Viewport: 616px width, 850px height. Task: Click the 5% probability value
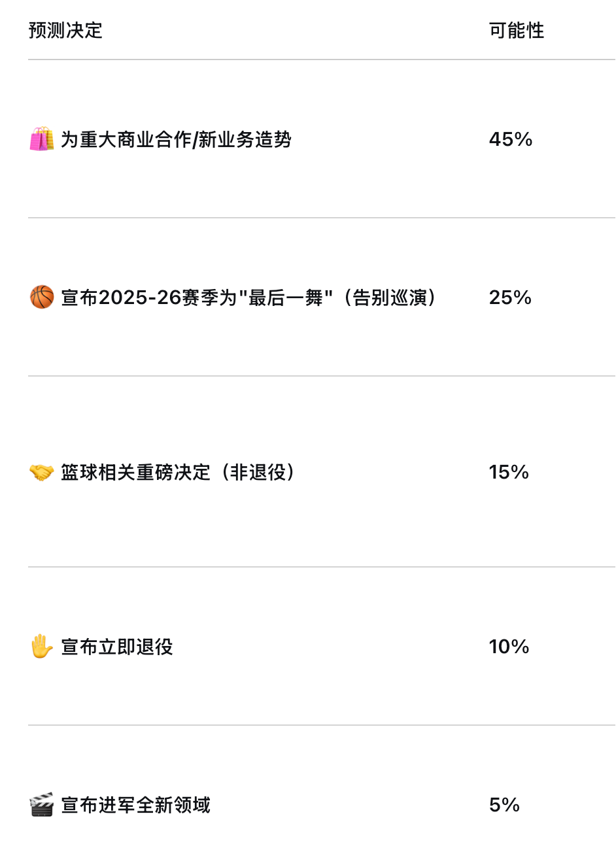click(504, 805)
